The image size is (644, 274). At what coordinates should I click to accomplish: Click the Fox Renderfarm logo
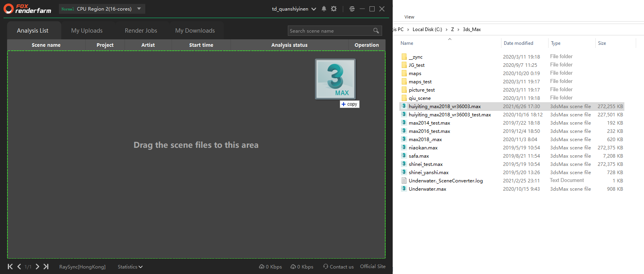click(27, 9)
